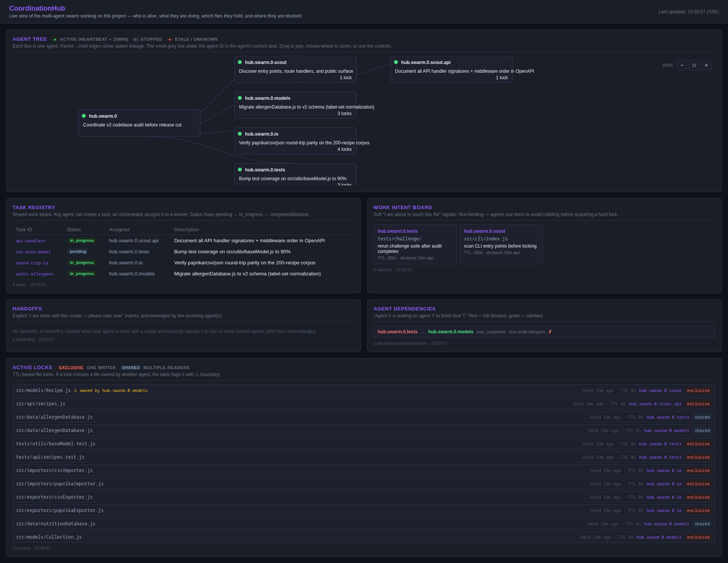
Task: Click the SHARED legend badge in Active Locks
Action: click(131, 368)
